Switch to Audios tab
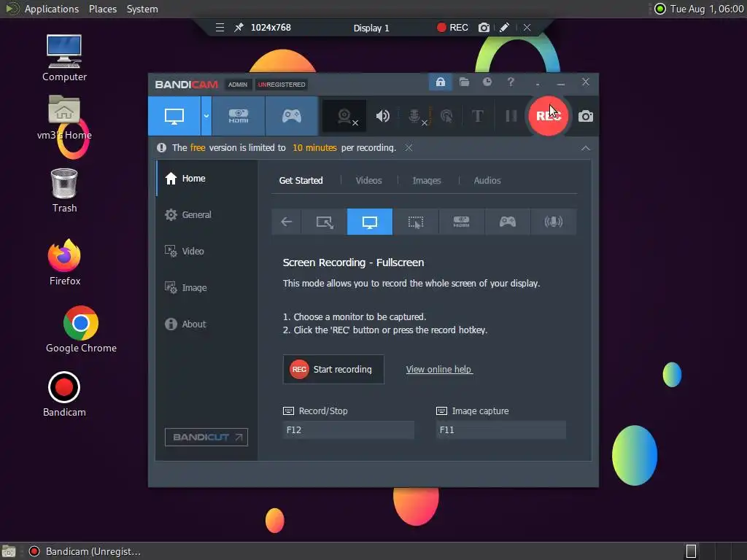 coord(487,181)
